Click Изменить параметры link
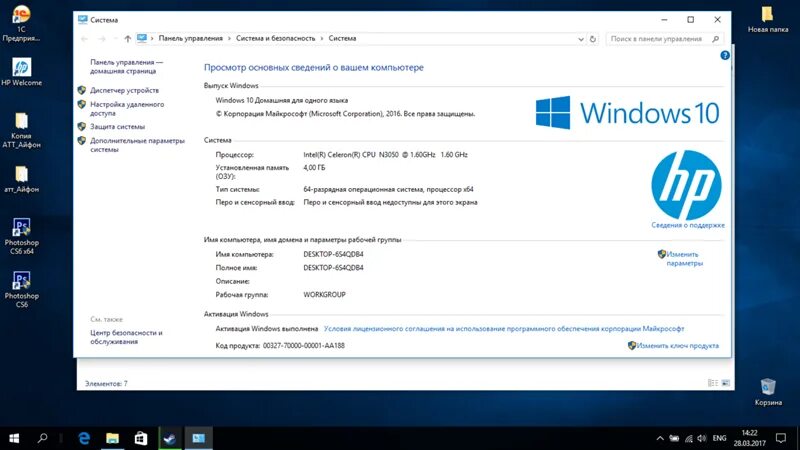The image size is (800, 450). pyautogui.click(x=684, y=259)
